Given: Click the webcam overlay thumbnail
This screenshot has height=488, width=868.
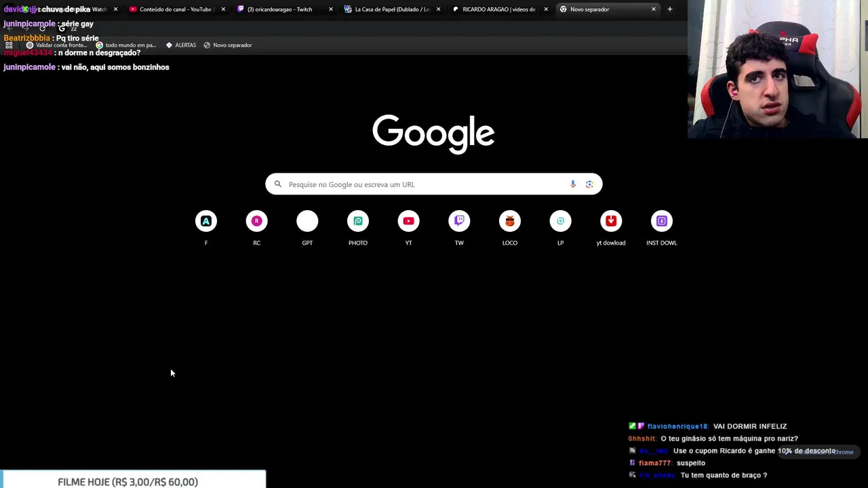Looking at the screenshot, I should point(778,69).
